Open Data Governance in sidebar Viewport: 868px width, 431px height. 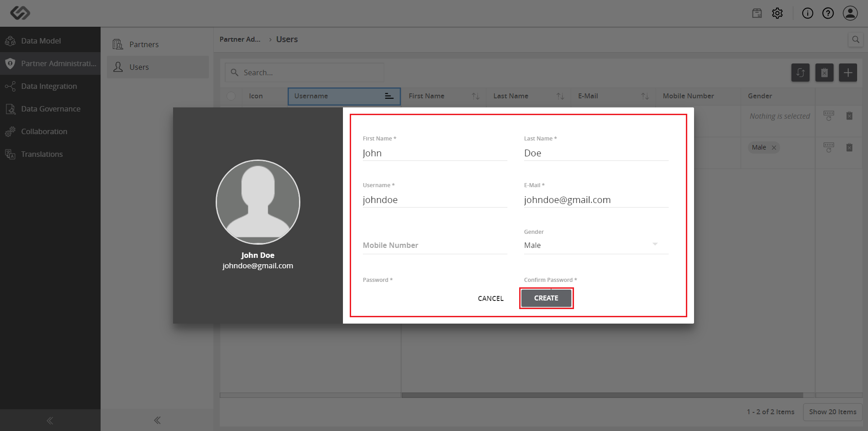50,109
